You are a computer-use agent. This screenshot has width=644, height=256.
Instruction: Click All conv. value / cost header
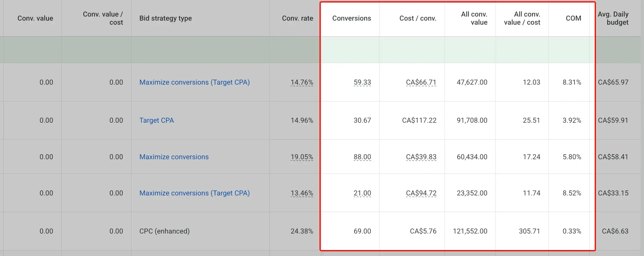tap(522, 18)
